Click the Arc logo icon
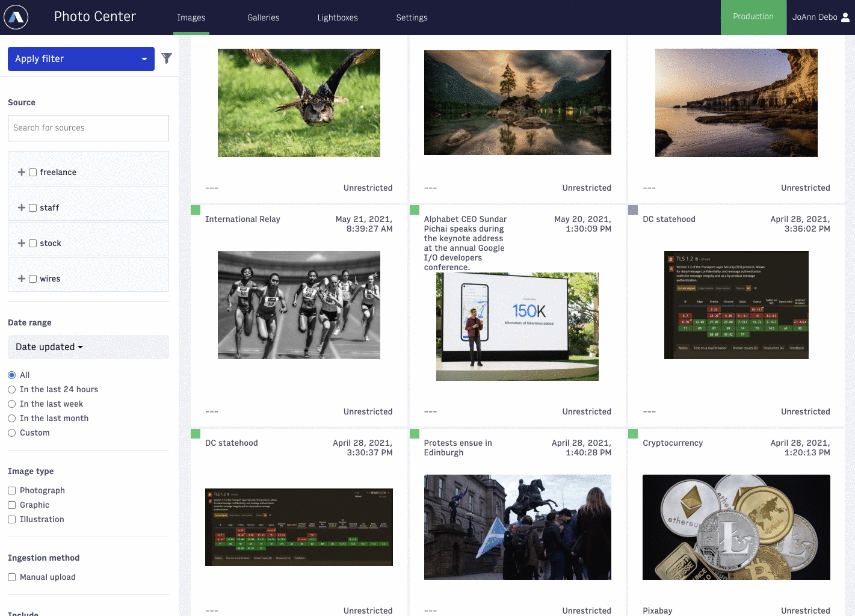The height and width of the screenshot is (616, 855). 16,17
